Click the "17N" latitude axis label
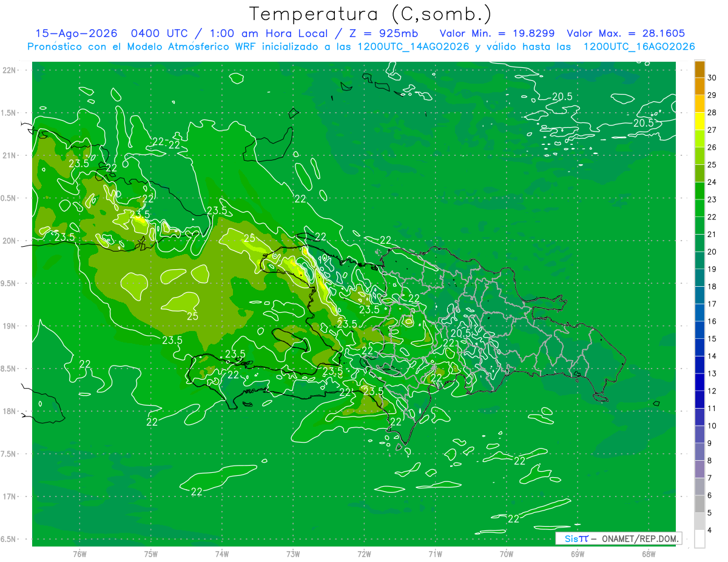The width and height of the screenshot is (728, 562). click(10, 497)
